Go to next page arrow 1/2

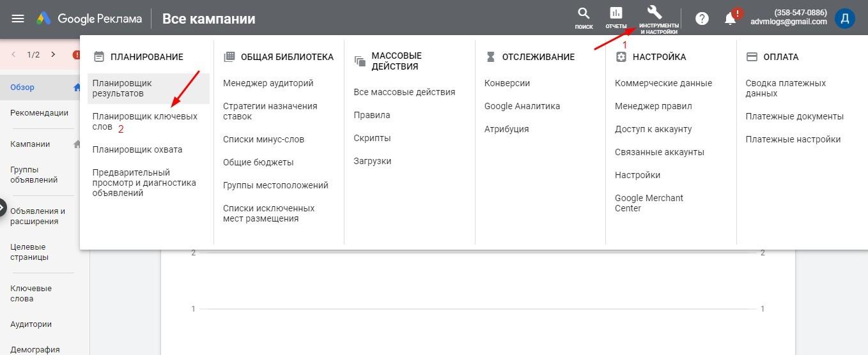(53, 54)
